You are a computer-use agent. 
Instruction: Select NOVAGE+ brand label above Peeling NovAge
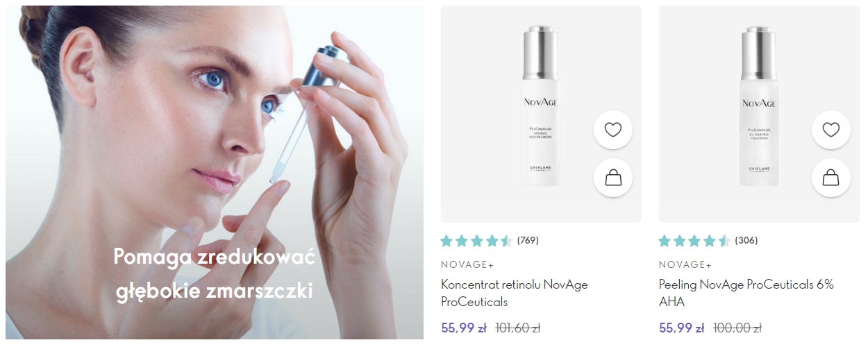(685, 264)
